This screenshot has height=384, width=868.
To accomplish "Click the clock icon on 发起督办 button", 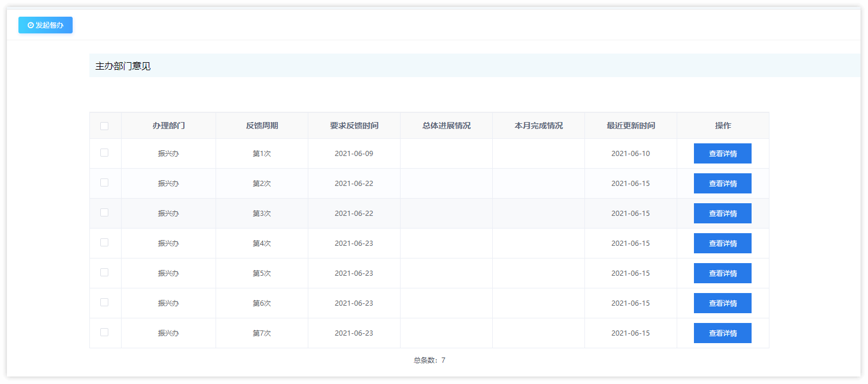I will pos(32,25).
